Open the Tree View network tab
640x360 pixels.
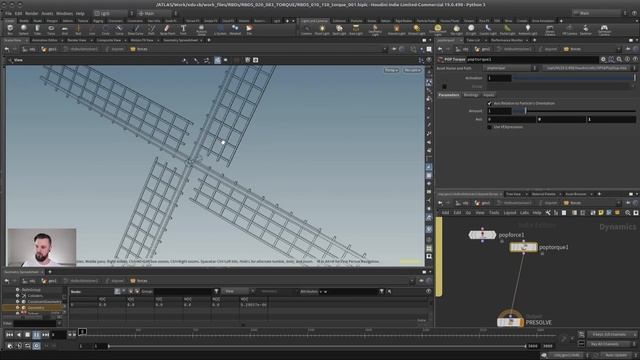[x=513, y=194]
